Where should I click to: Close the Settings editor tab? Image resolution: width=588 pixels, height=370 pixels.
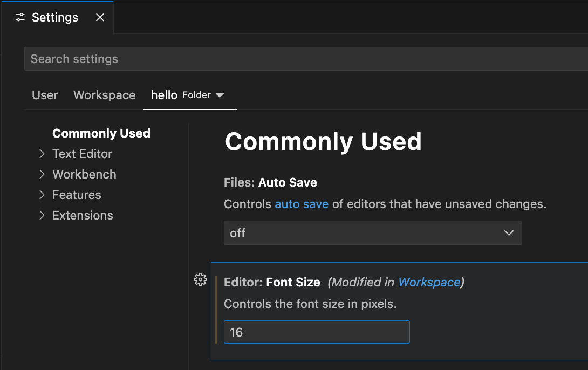[100, 17]
